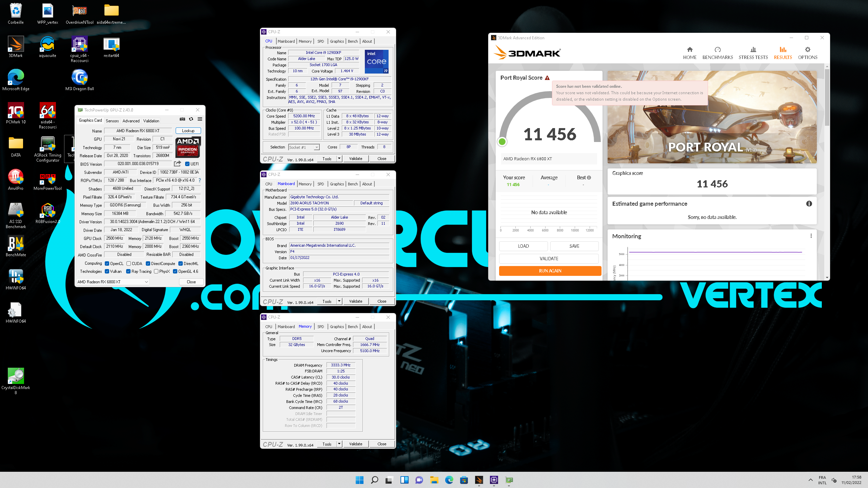Toggle OpenCL checkbox in GPU-Z
The height and width of the screenshot is (488, 868).
(x=107, y=264)
